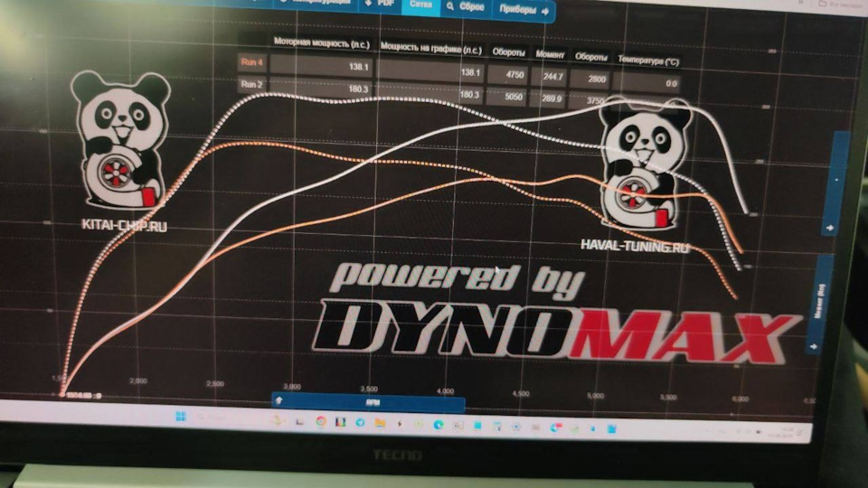Click the 244.7 Момент cell
The height and width of the screenshot is (488, 868).
tap(549, 77)
